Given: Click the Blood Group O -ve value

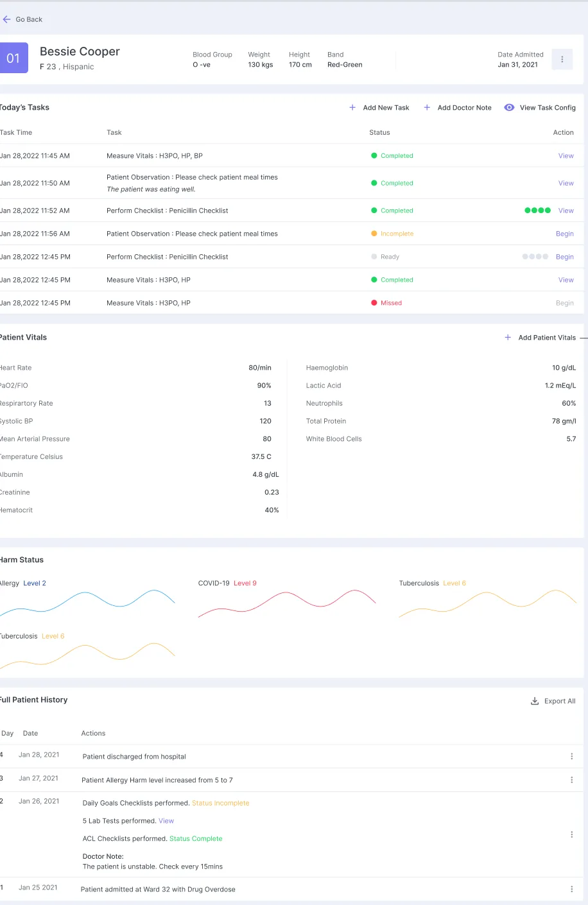Looking at the screenshot, I should point(202,65).
